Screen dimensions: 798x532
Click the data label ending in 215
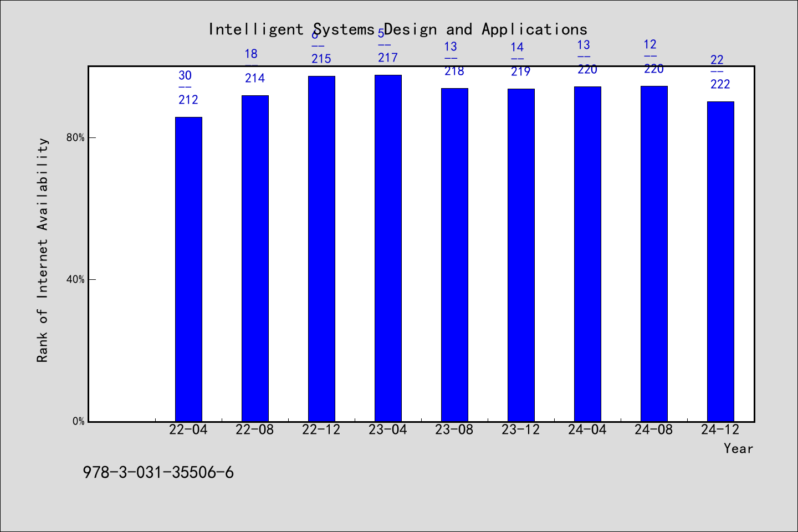(321, 47)
